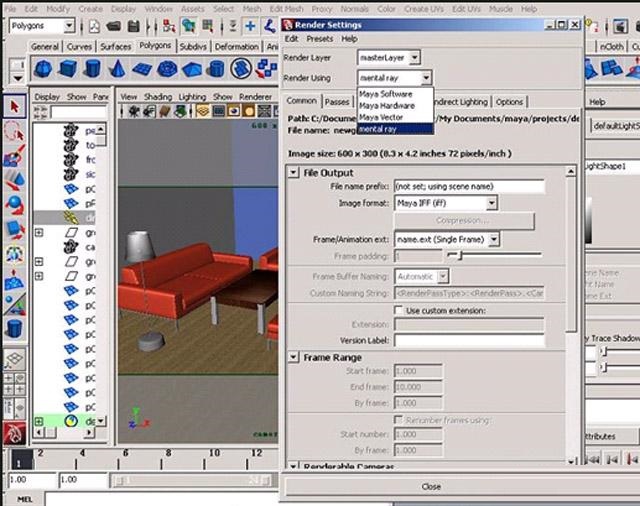Activate the Soft Modification tool

15,279
